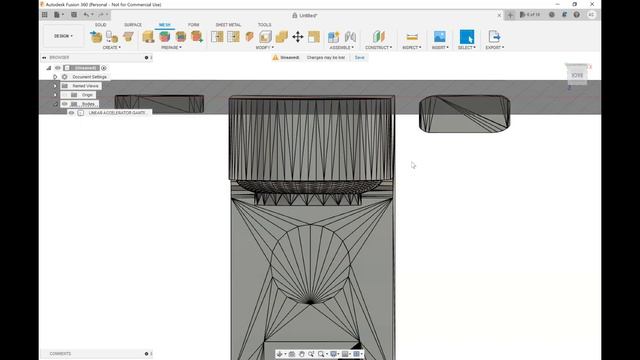
Task: Open the Data Panel grid icon
Action: (44, 15)
